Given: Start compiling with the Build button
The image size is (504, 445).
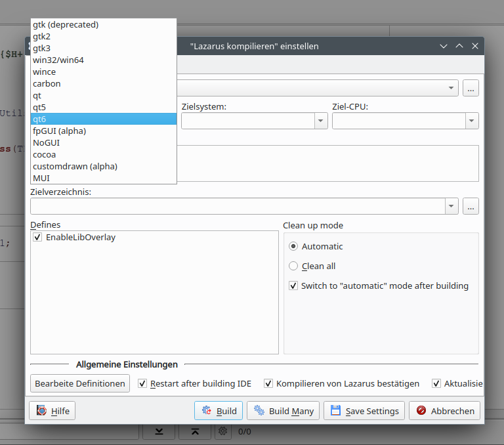Looking at the screenshot, I should click(x=219, y=411).
